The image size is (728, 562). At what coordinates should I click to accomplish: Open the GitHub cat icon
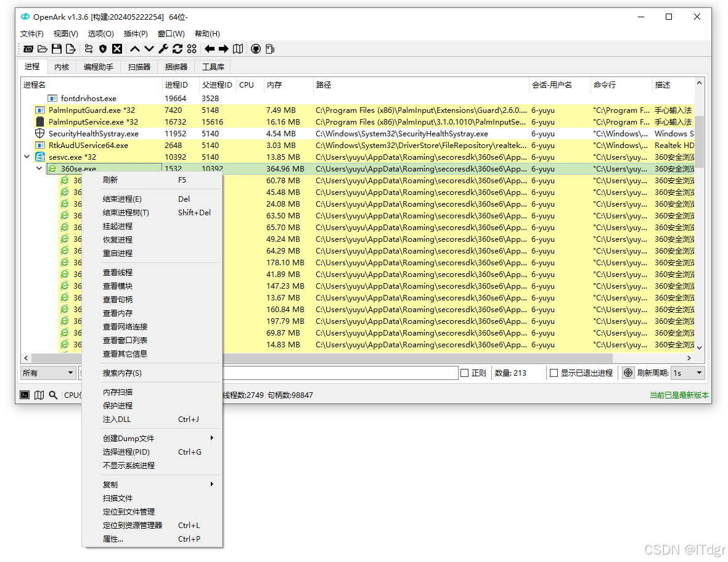[256, 49]
